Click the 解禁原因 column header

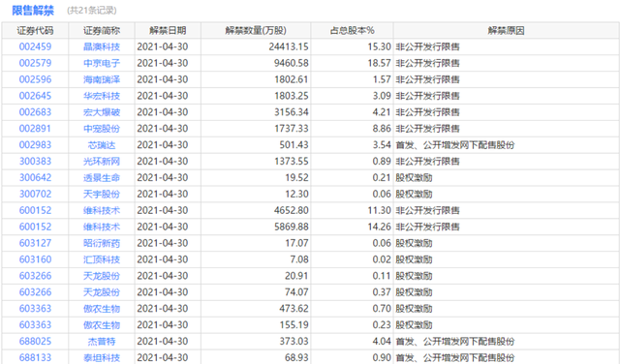click(506, 30)
